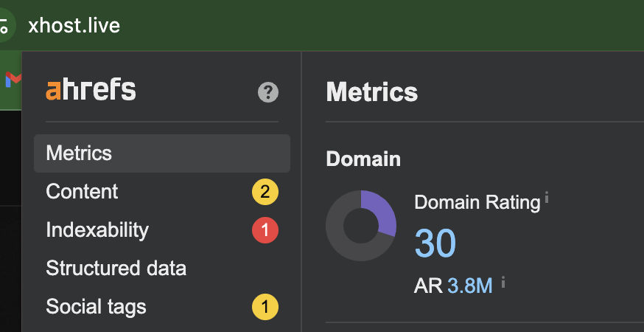Screen dimensions: 644x332
Task: Click the xhost.live address bar URL
Action: (x=74, y=26)
